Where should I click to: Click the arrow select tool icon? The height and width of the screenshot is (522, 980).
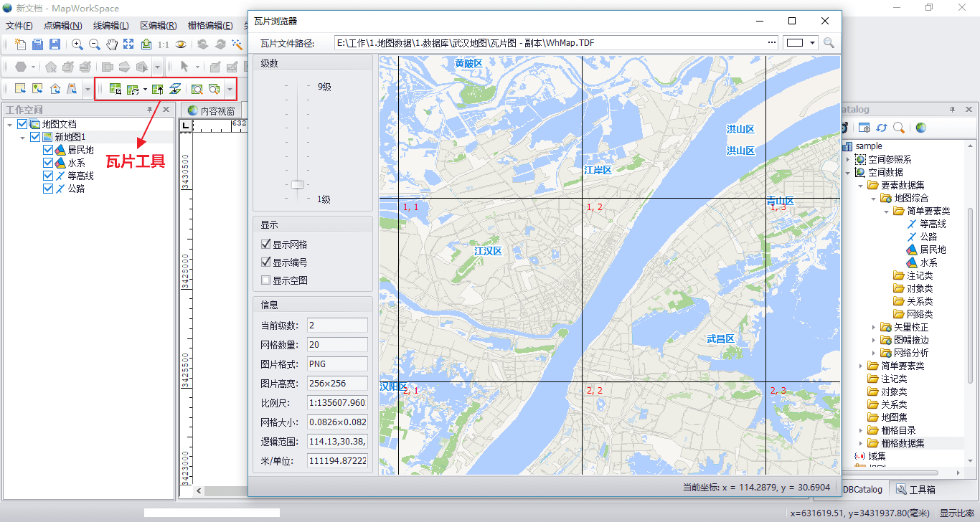point(184,67)
